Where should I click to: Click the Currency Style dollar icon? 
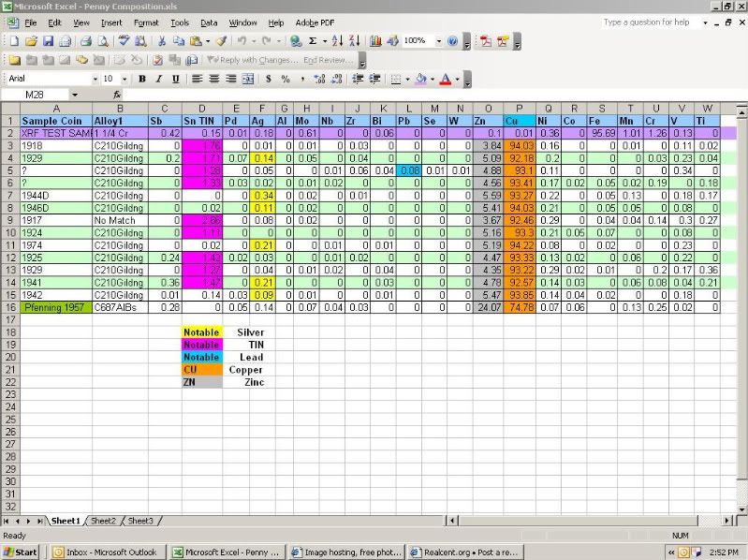269,80
